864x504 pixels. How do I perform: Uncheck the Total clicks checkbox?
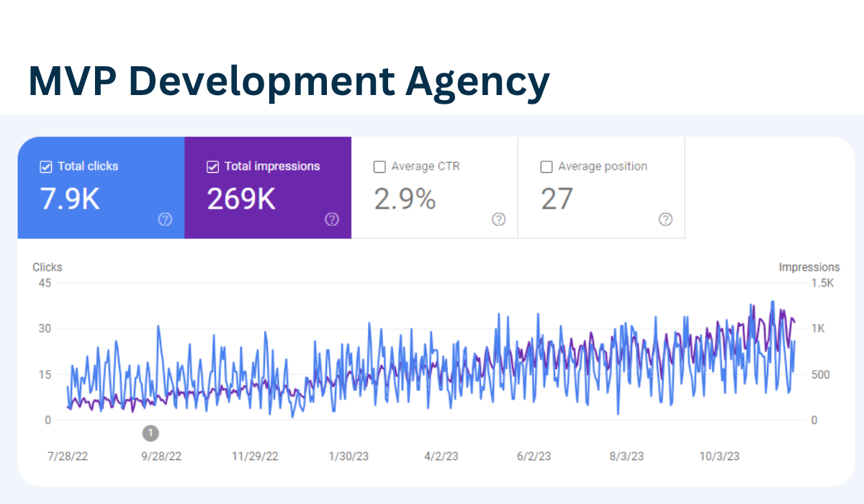click(45, 166)
